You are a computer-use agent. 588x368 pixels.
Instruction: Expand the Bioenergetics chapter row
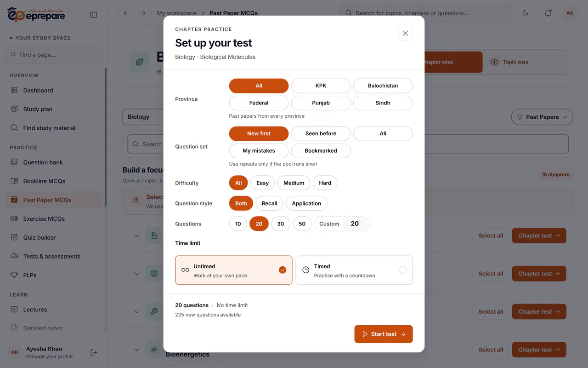click(x=136, y=350)
